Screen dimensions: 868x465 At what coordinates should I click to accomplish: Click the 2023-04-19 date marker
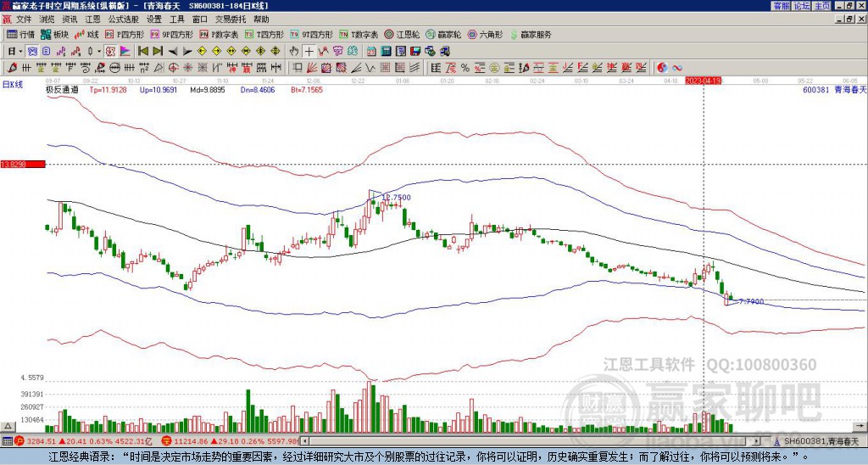703,81
